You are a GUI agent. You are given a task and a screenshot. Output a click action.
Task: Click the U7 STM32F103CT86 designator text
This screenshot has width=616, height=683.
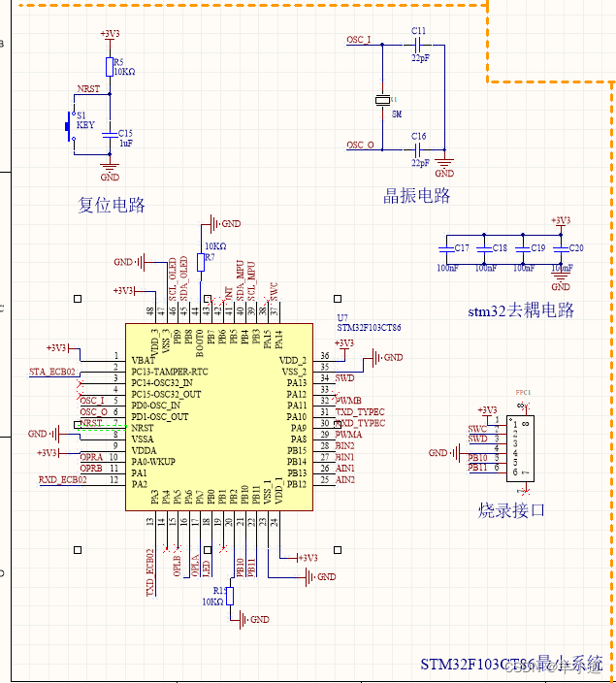click(x=369, y=323)
